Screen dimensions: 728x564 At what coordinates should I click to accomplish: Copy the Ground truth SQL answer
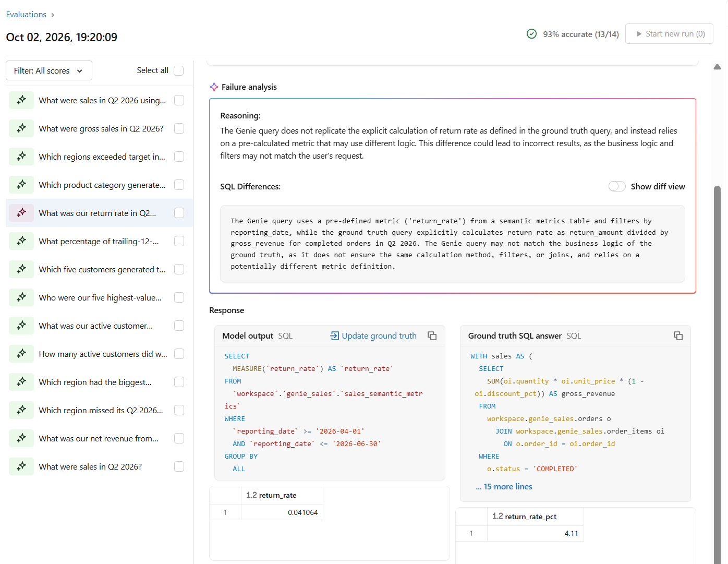pyautogui.click(x=678, y=336)
